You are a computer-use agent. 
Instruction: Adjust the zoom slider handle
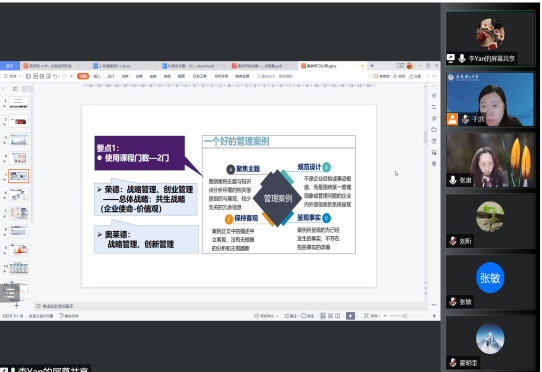(405, 316)
